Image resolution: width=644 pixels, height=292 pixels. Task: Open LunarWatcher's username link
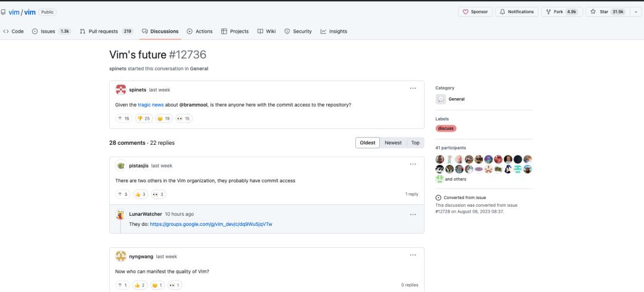tap(145, 215)
